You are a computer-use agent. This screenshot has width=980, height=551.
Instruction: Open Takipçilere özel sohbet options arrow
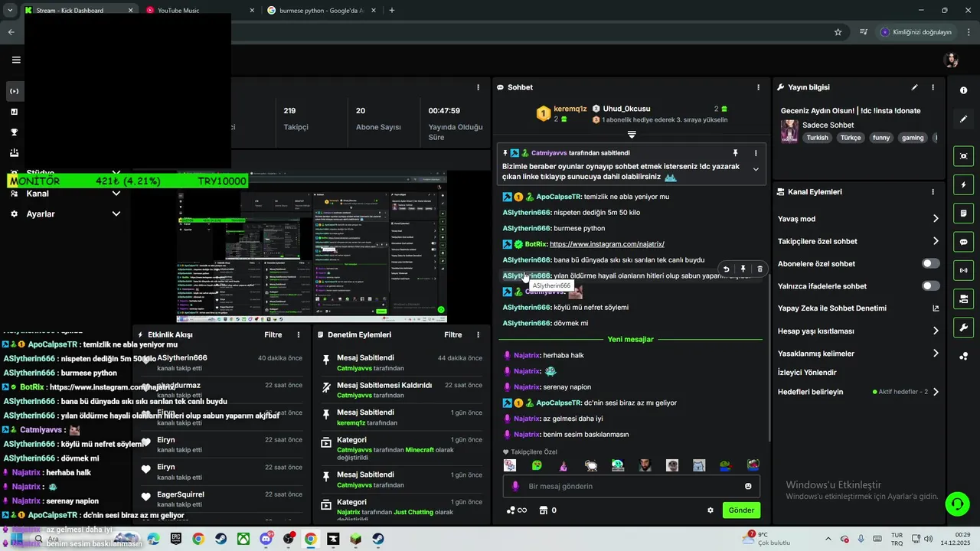tap(936, 241)
